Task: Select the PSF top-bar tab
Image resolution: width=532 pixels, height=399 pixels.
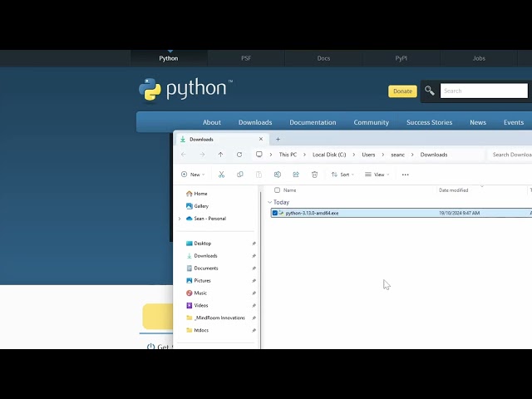Action: tap(246, 58)
